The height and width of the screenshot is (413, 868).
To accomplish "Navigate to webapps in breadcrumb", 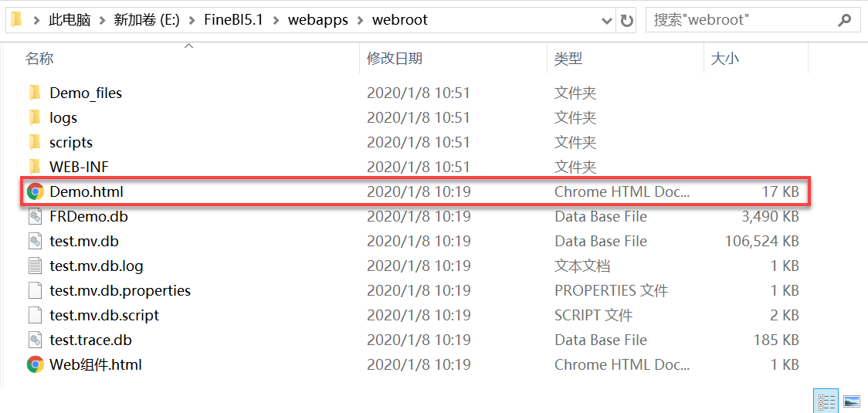I will pos(317,21).
